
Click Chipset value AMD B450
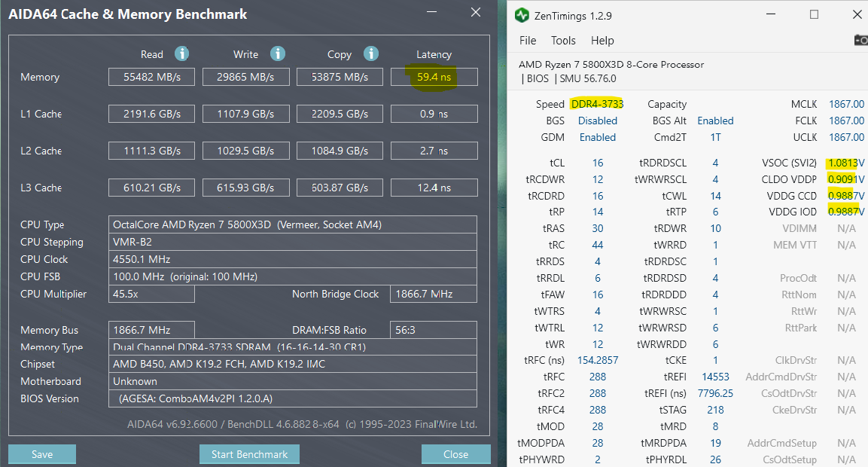click(293, 364)
